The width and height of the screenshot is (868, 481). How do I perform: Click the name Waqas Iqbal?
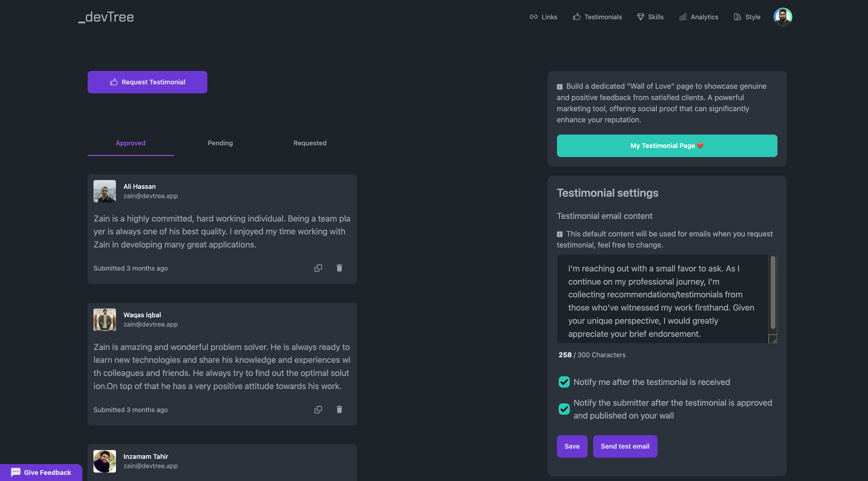(x=142, y=315)
